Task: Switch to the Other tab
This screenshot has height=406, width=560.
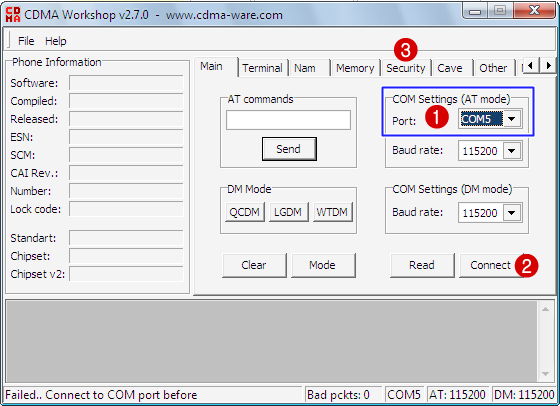Action: click(x=494, y=68)
